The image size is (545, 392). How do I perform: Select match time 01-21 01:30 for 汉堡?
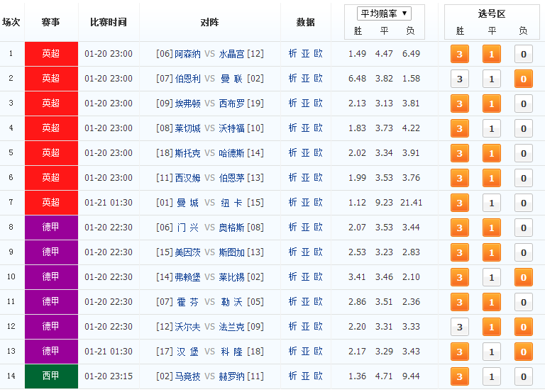tap(109, 352)
